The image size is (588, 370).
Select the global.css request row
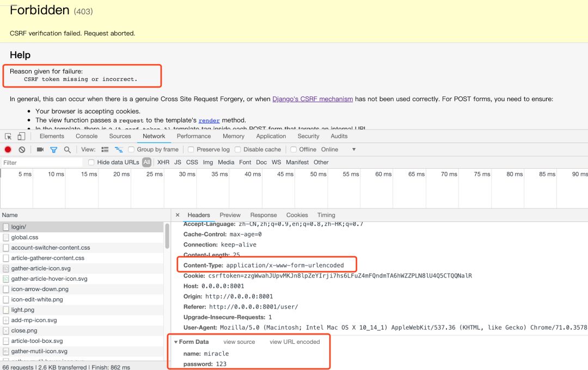[x=82, y=237]
